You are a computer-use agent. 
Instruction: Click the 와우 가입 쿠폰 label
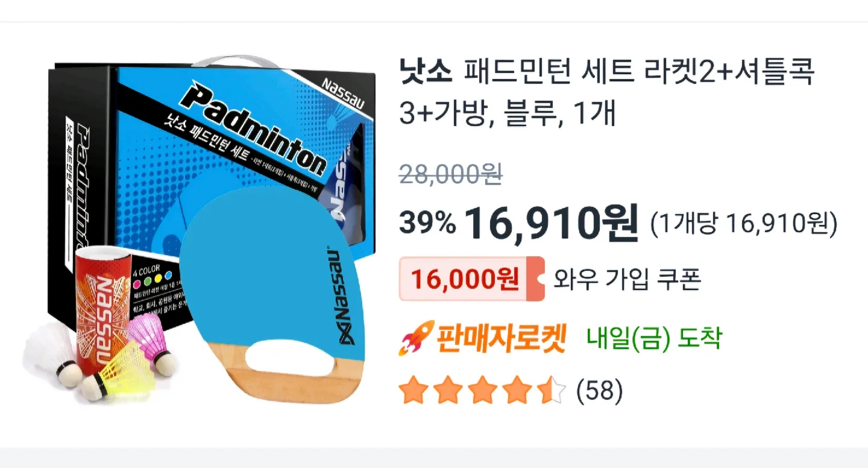pyautogui.click(x=627, y=279)
